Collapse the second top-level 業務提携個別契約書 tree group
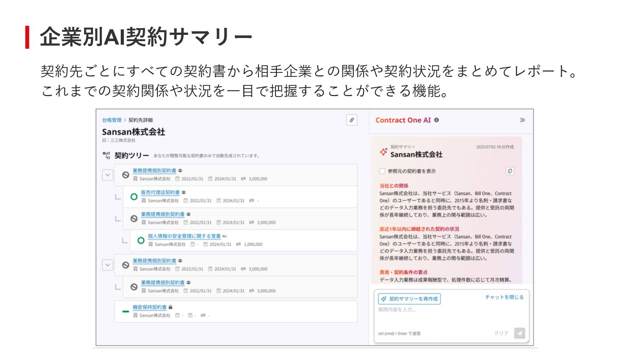Screen dimensions: 644x362 107,265
